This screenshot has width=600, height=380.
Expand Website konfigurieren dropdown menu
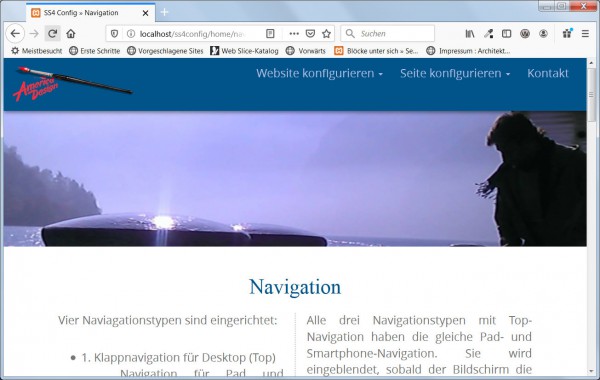click(320, 73)
